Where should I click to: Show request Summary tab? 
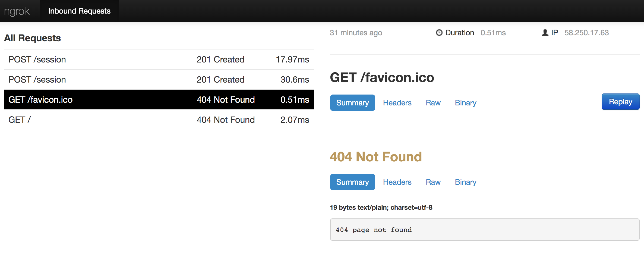352,103
